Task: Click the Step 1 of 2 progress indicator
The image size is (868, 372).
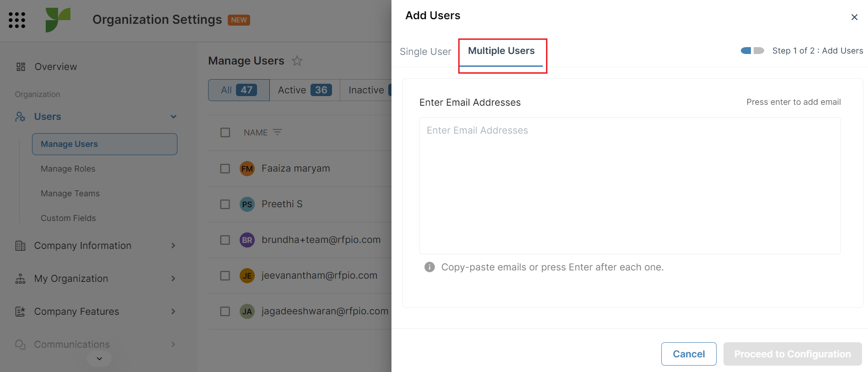Action: click(751, 51)
